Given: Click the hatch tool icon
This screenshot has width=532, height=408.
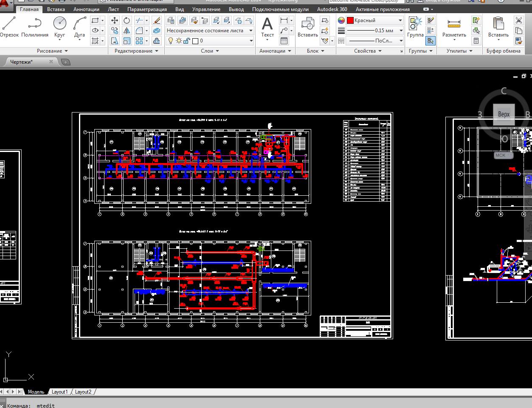Looking at the screenshot, I should (95, 41).
